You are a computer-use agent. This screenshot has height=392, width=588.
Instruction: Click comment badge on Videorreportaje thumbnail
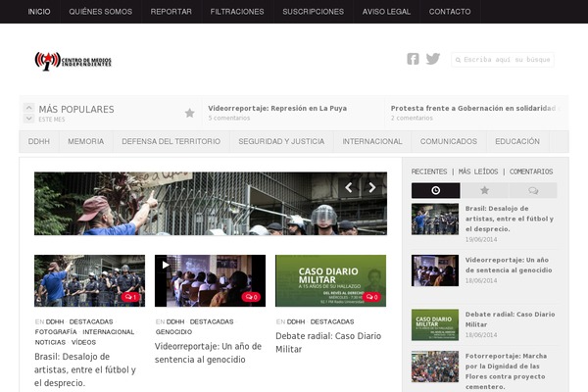pyautogui.click(x=251, y=297)
